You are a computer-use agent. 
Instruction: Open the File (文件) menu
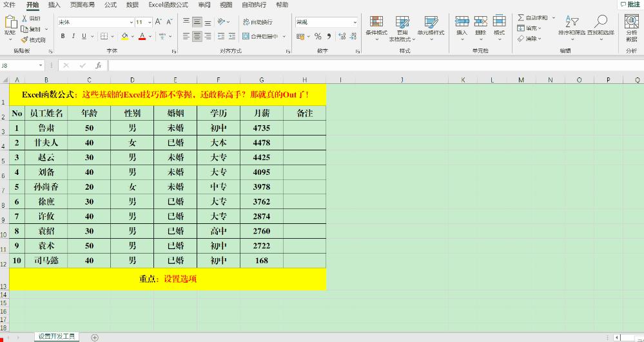10,5
